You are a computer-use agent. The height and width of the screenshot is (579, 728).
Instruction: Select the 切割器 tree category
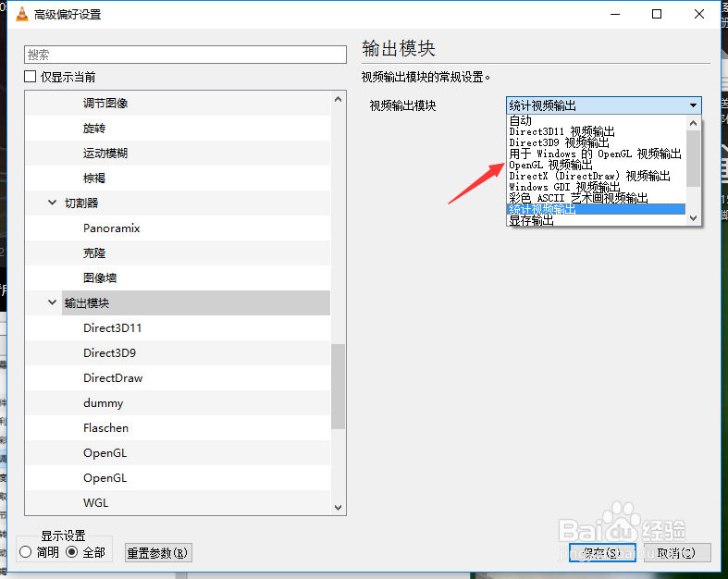click(81, 203)
